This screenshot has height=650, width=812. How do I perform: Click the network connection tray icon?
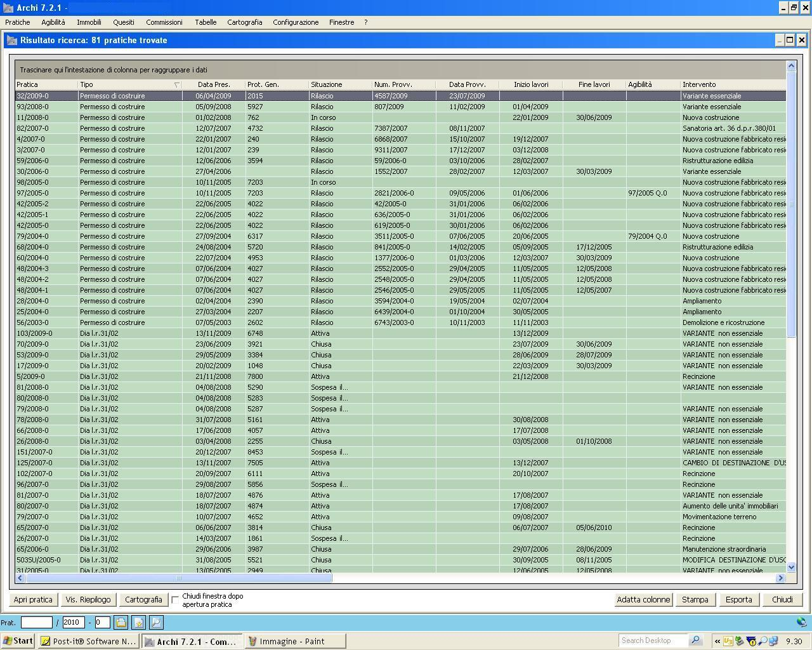click(x=773, y=641)
